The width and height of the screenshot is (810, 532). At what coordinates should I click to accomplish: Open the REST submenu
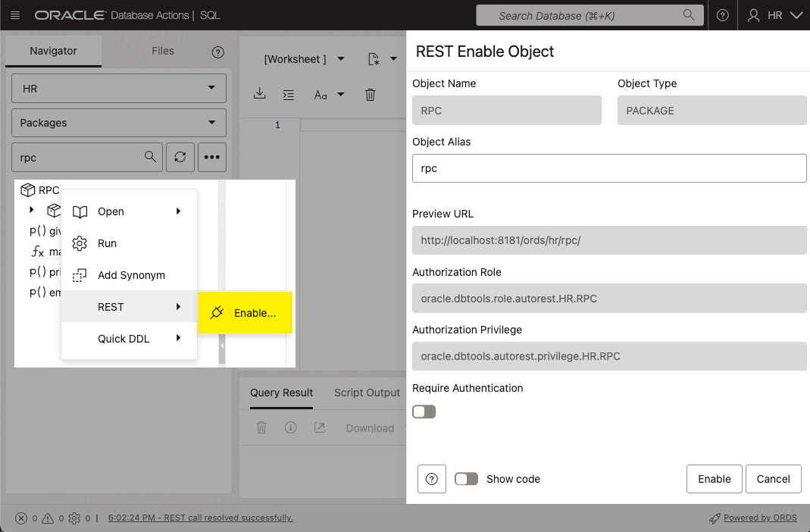point(129,307)
